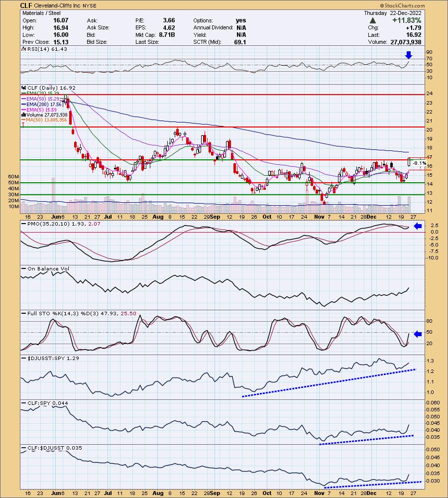
Task: Select the Open value 16.07
Action: (x=61, y=20)
